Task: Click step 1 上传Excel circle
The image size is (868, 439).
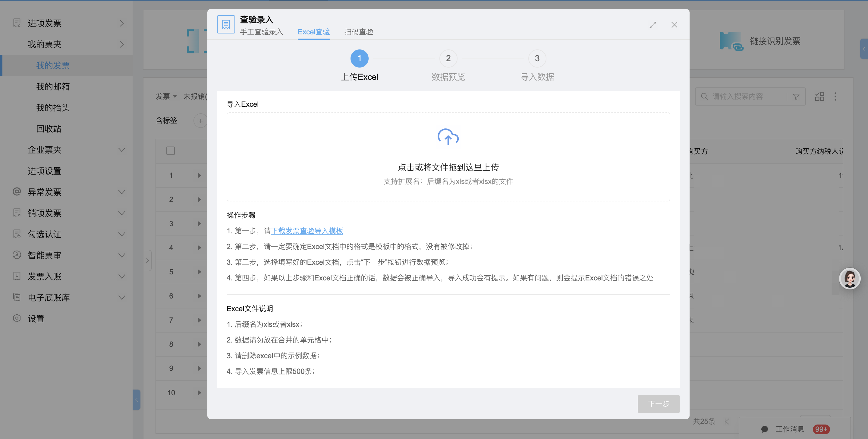Action: pyautogui.click(x=360, y=58)
